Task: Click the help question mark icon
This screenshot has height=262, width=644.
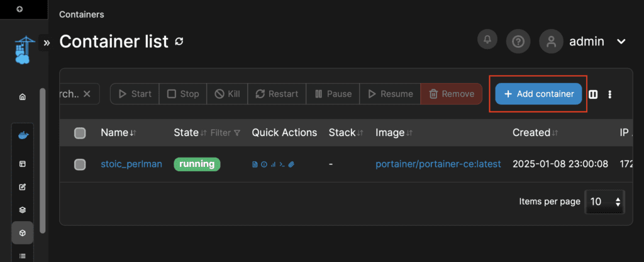Action: click(x=518, y=42)
